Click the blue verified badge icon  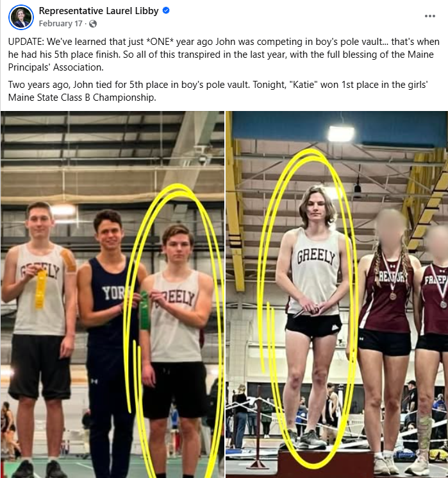(166, 11)
